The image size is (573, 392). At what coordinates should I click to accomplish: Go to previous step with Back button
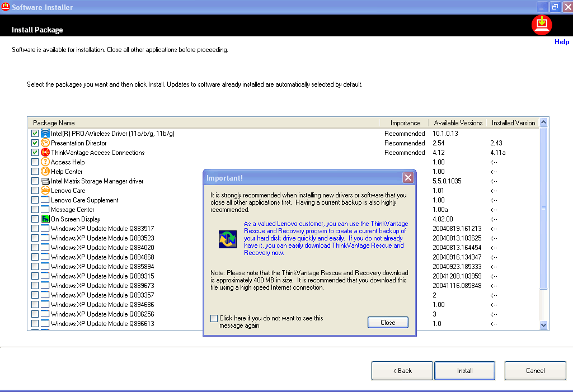(x=402, y=370)
